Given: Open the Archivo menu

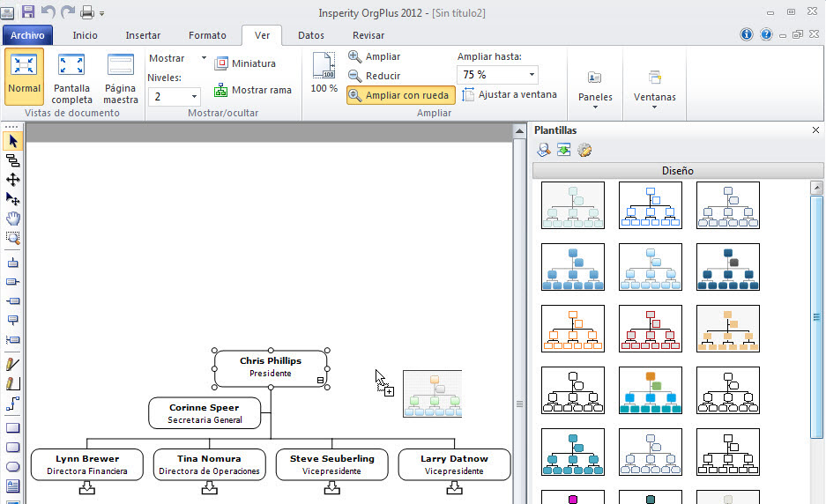Looking at the screenshot, I should pos(27,35).
